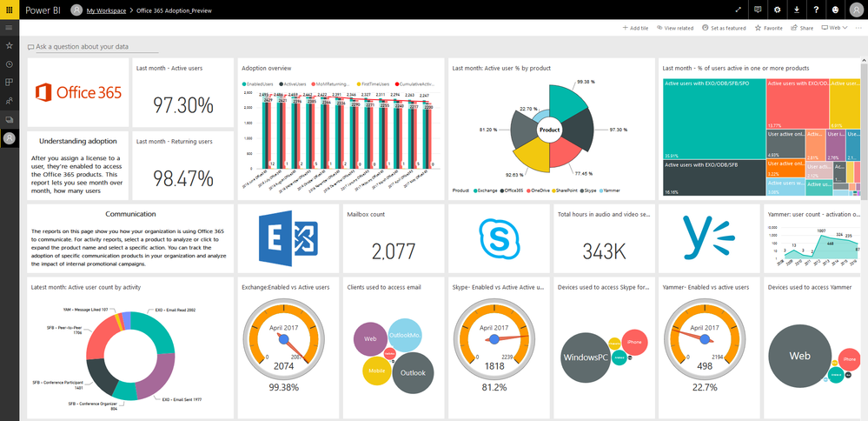The width and height of the screenshot is (868, 421).
Task: Toggle the hamburger navigation pane button
Action: coord(9,28)
